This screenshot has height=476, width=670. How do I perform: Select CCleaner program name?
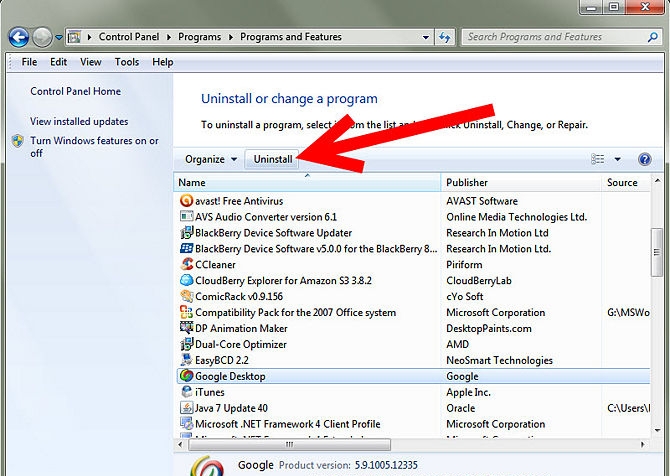pyautogui.click(x=215, y=264)
